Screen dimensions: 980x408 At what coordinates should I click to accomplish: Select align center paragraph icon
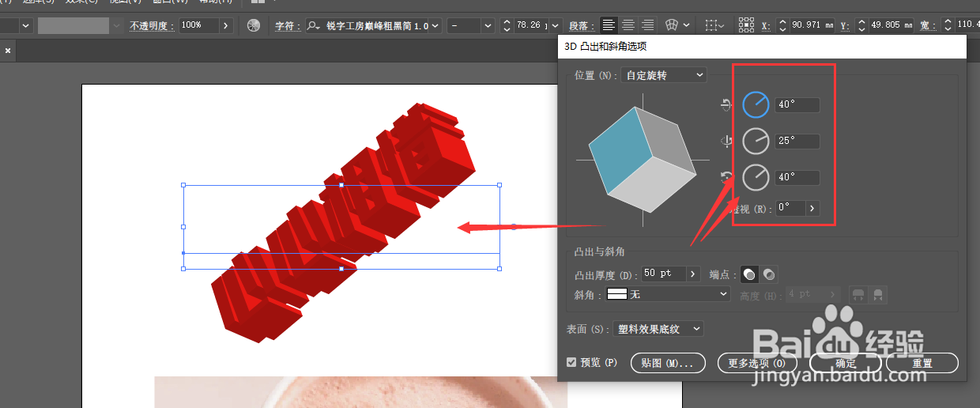[x=628, y=25]
